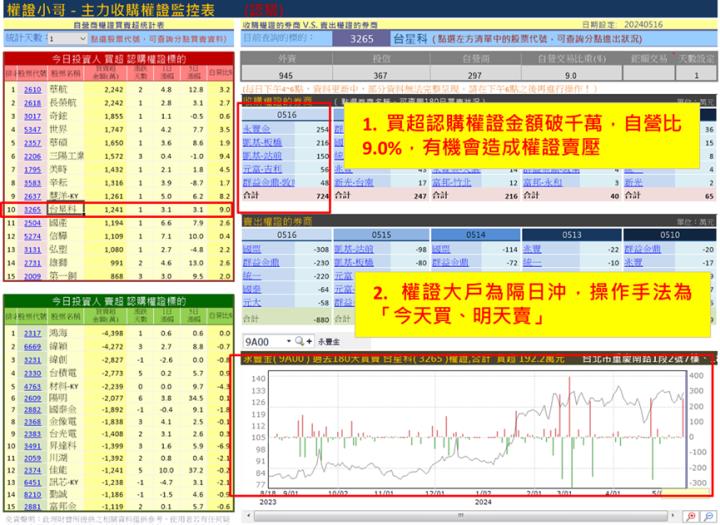Screen dimensions: 720x525
Task: Click the 永豐金 label beside the 9A00 box
Action: pos(329,342)
